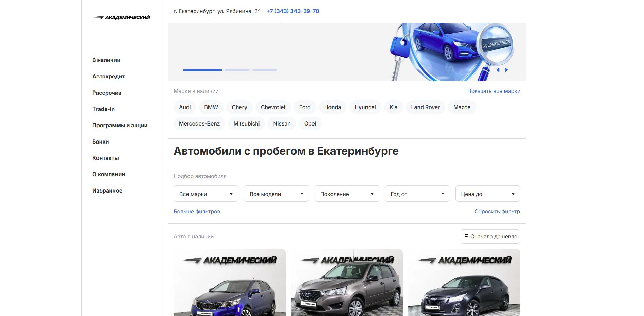Select the Chery brand chip
This screenshot has height=316, width=644.
click(x=239, y=107)
